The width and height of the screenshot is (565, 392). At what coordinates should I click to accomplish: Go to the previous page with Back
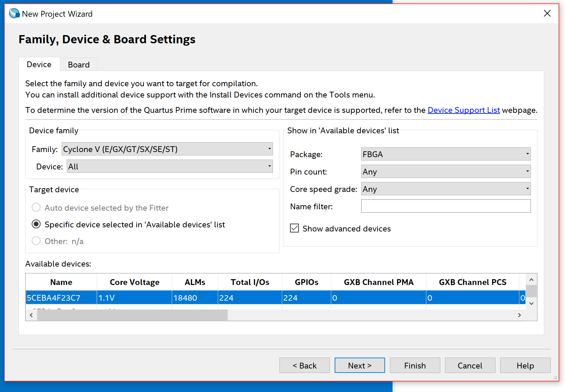305,365
